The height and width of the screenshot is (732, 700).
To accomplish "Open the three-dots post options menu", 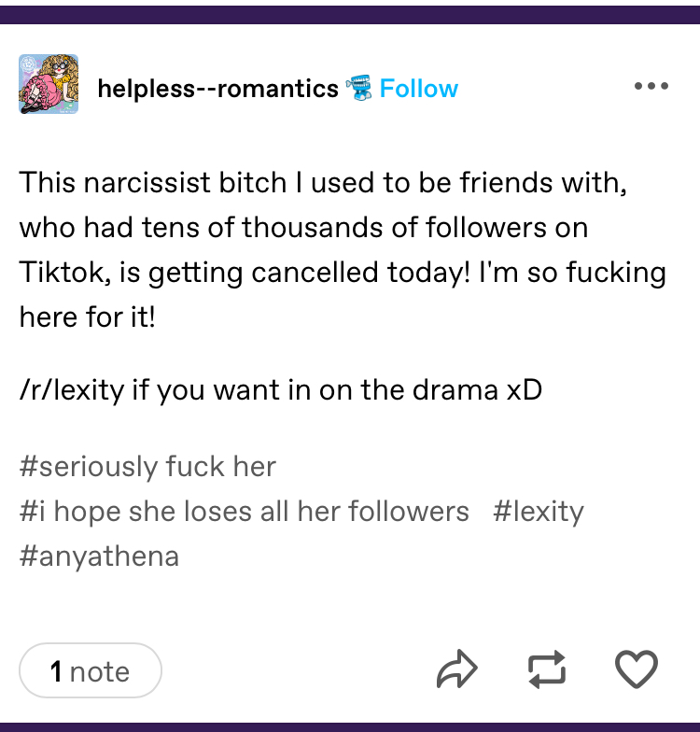I will (651, 86).
